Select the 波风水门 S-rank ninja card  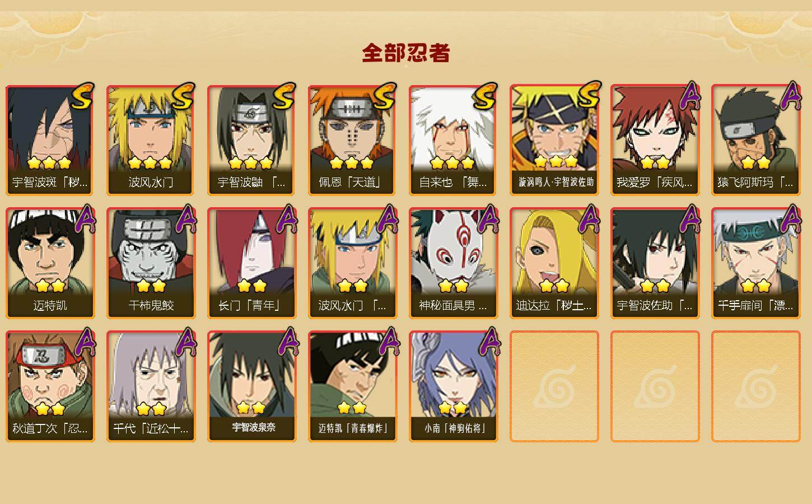151,140
